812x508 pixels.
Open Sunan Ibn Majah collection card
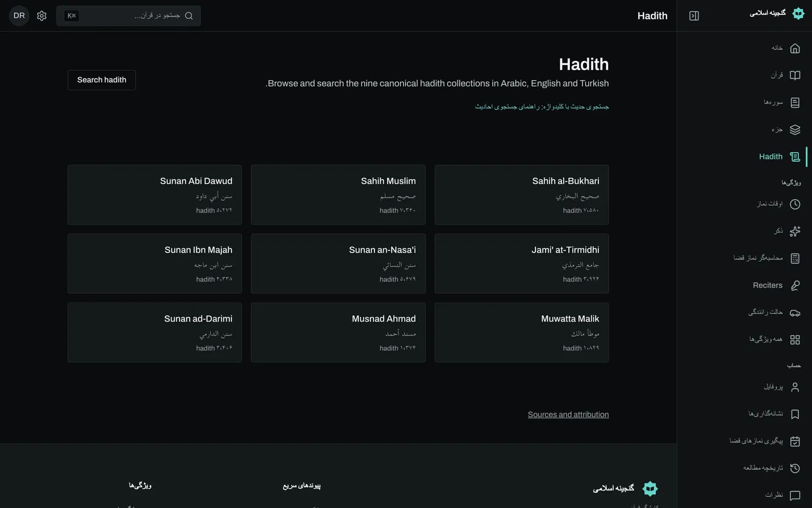tap(155, 264)
